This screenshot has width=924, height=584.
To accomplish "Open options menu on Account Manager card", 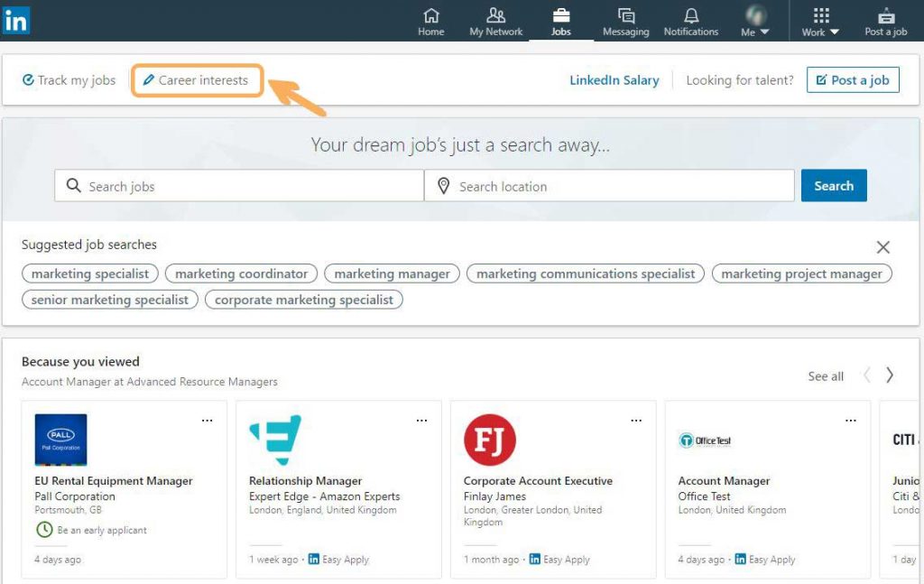I will (851, 421).
